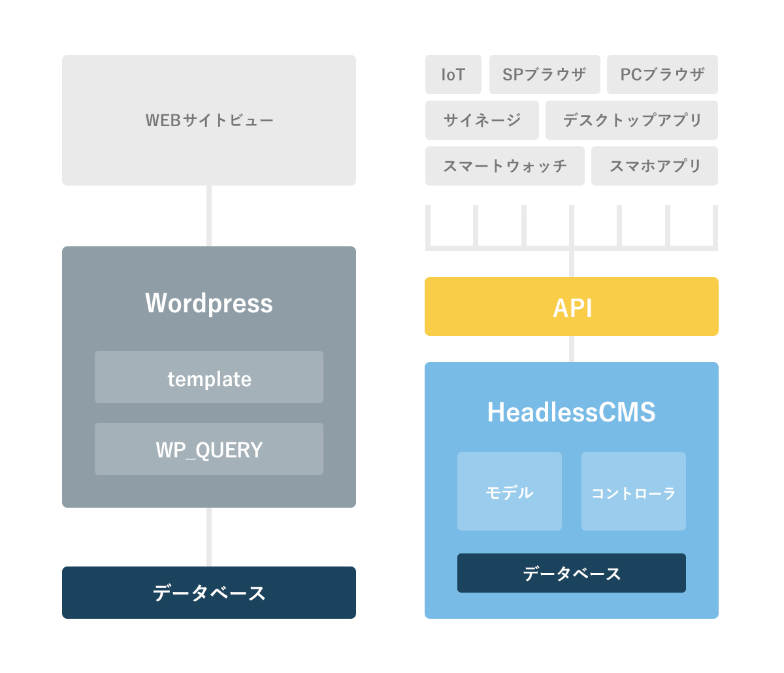The width and height of the screenshot is (784, 673).
Task: Choose the スマホアプリ tag
Action: (655, 166)
